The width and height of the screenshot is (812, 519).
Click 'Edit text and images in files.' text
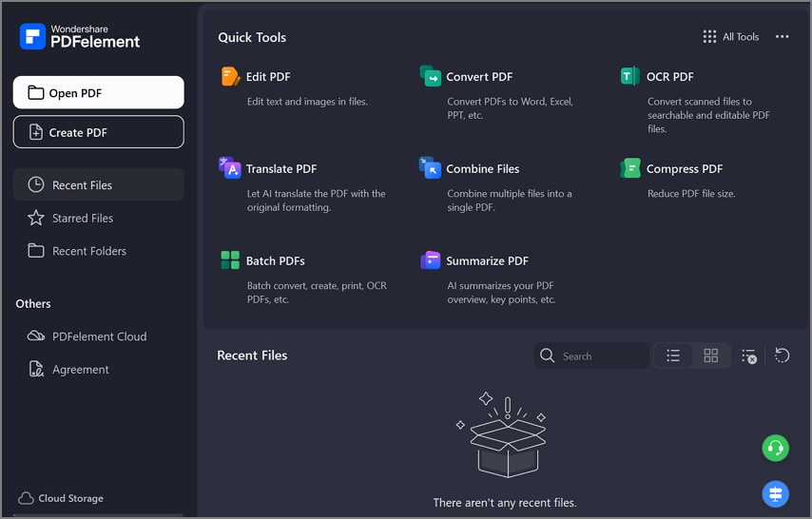point(308,102)
